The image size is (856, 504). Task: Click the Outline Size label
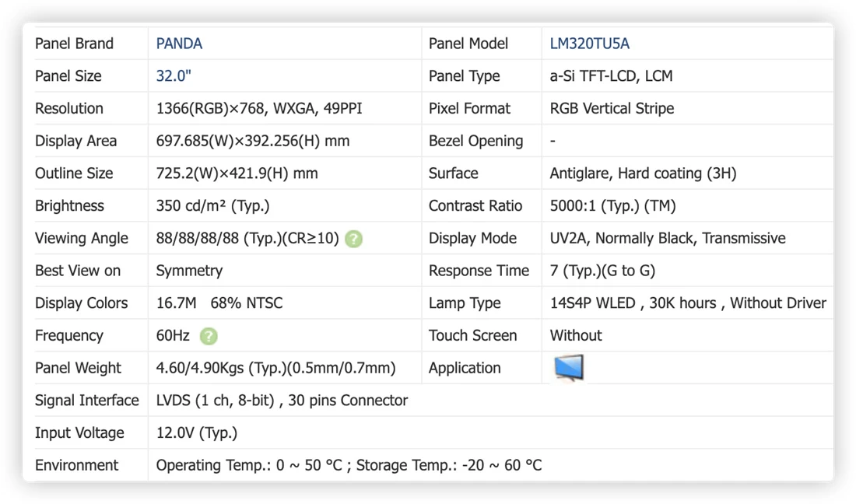(74, 173)
